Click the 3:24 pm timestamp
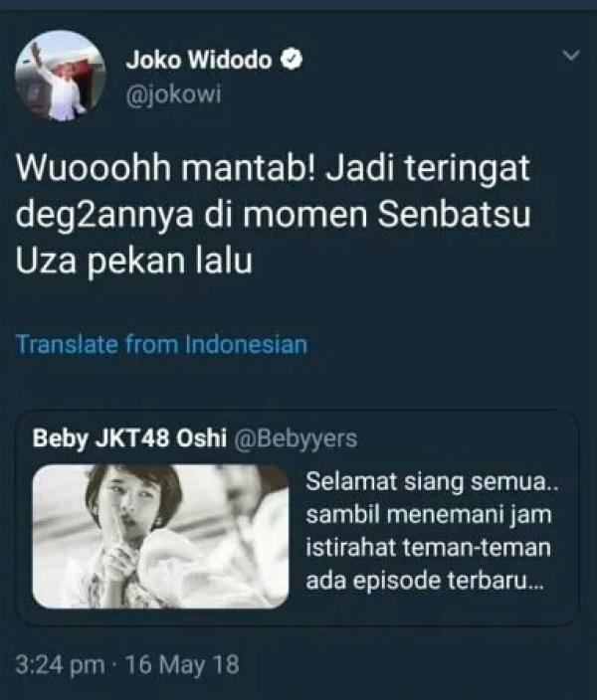597x700 pixels. click(x=60, y=665)
